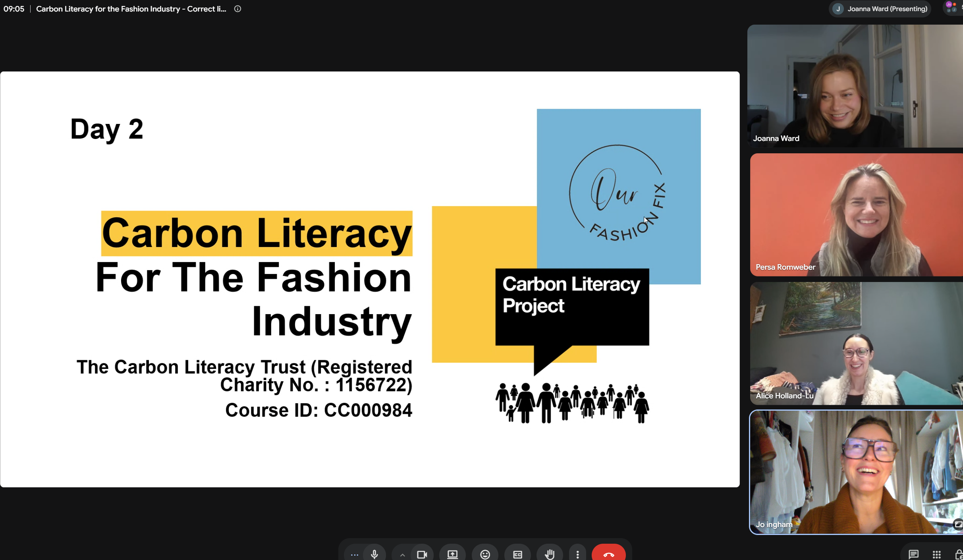Start presenting your screen
963x560 pixels.
coord(452,554)
